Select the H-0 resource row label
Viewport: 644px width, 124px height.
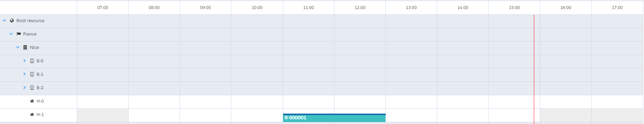pyautogui.click(x=40, y=101)
